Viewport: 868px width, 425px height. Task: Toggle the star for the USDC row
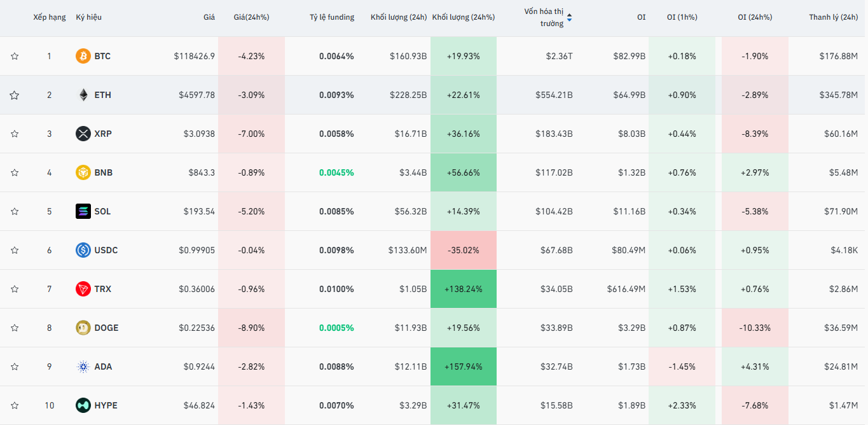[x=15, y=250]
